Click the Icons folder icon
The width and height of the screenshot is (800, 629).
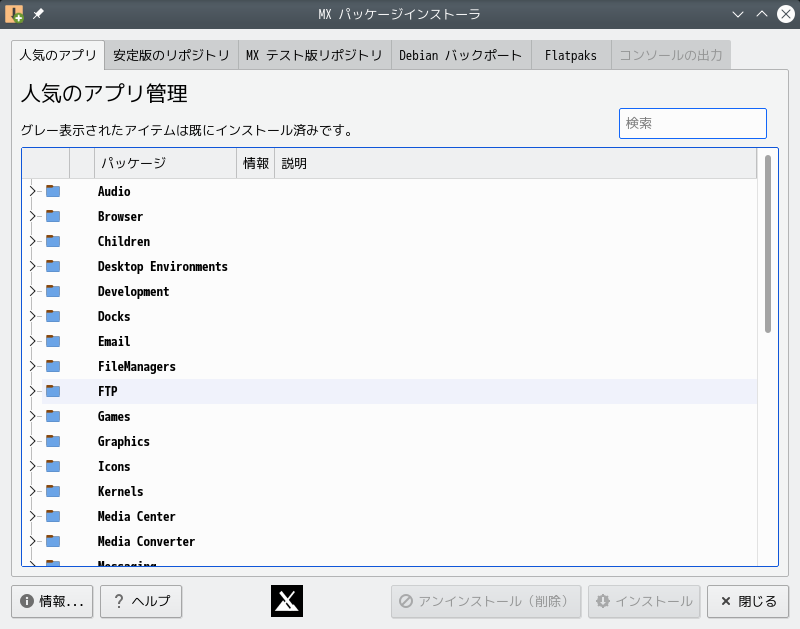pos(53,466)
